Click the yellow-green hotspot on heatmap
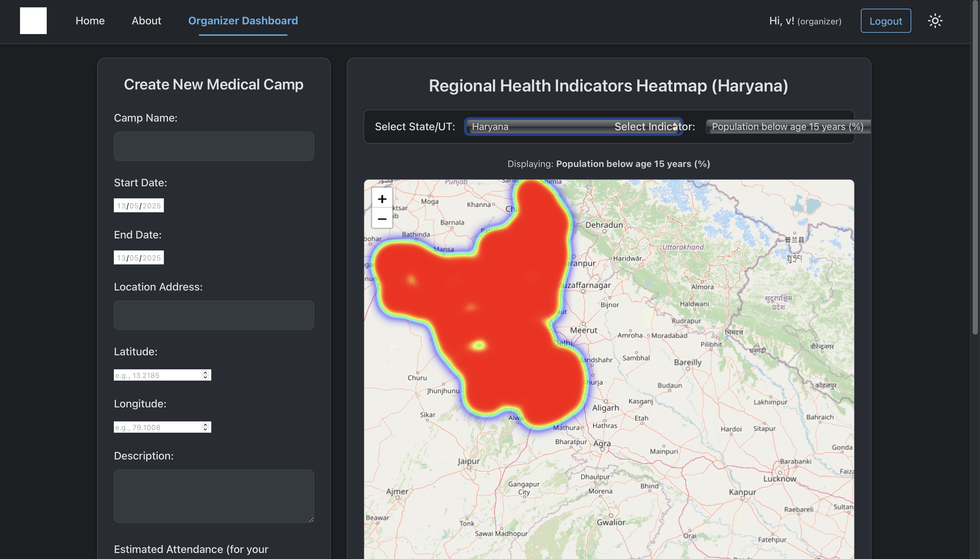This screenshot has height=559, width=980. coord(479,345)
